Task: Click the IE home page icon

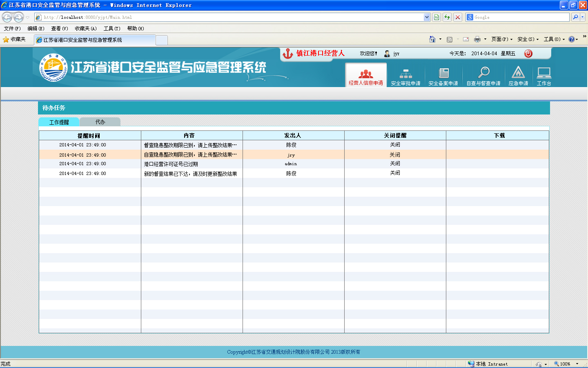Action: point(432,39)
